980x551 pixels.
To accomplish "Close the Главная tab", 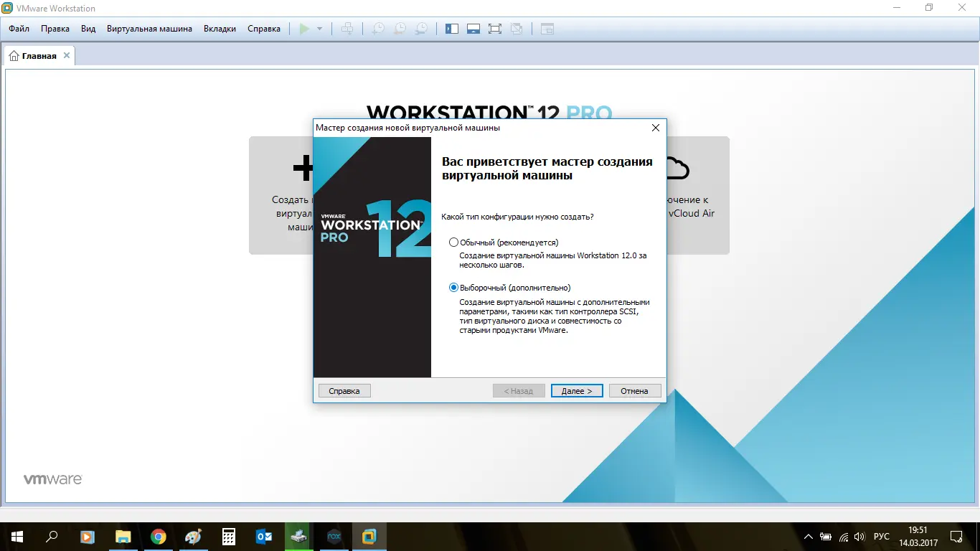I will [x=67, y=55].
